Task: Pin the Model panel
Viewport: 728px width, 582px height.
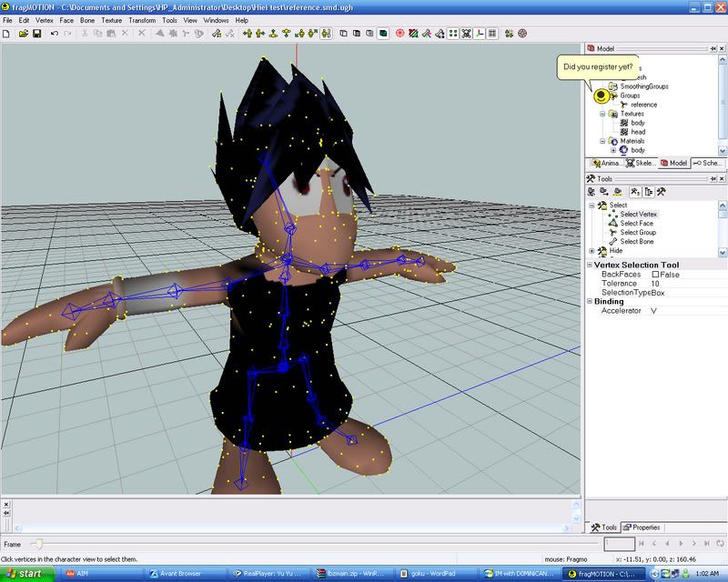Action: [713, 49]
